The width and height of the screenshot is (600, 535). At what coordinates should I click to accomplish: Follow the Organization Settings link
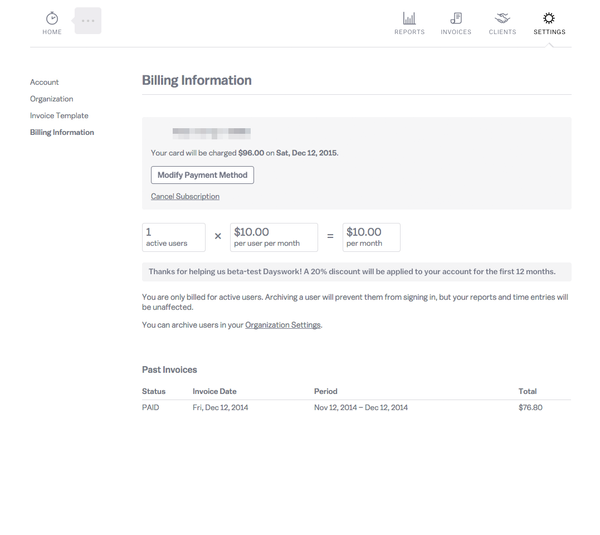tap(282, 325)
